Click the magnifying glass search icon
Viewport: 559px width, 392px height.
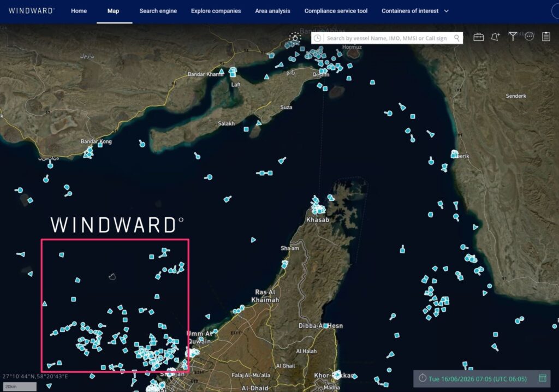(x=457, y=38)
